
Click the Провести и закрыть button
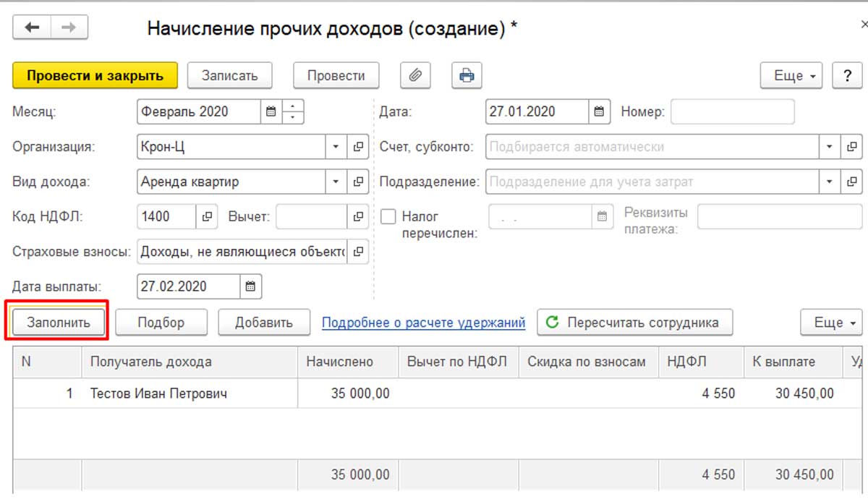[x=95, y=74]
